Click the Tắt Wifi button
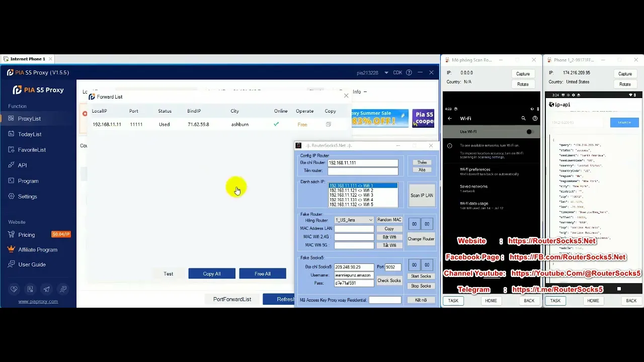The width and height of the screenshot is (644, 362). coord(389,245)
